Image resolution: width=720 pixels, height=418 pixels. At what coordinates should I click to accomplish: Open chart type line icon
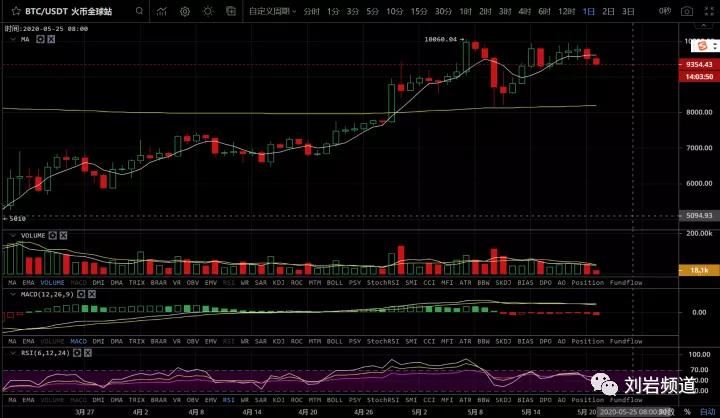(162, 11)
